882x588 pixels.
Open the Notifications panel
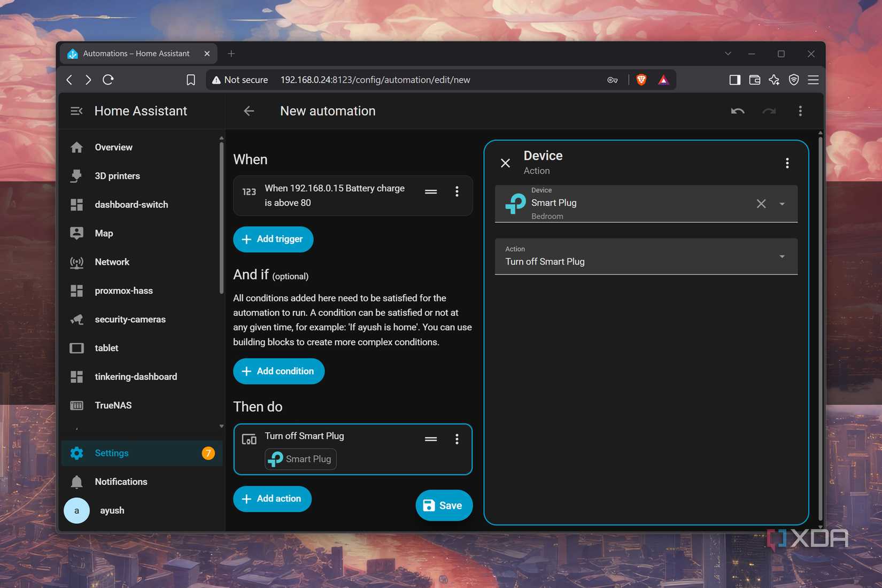click(142, 482)
